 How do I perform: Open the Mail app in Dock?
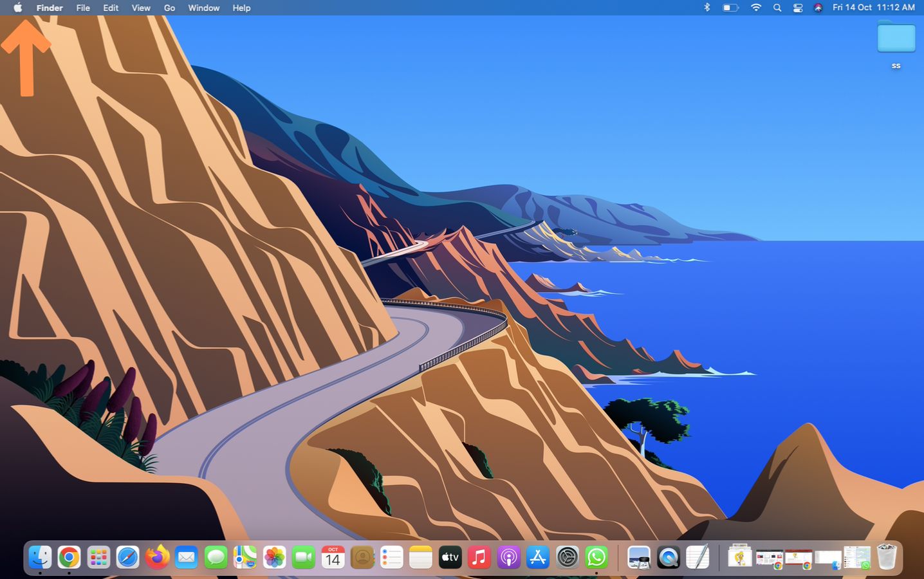click(x=187, y=557)
